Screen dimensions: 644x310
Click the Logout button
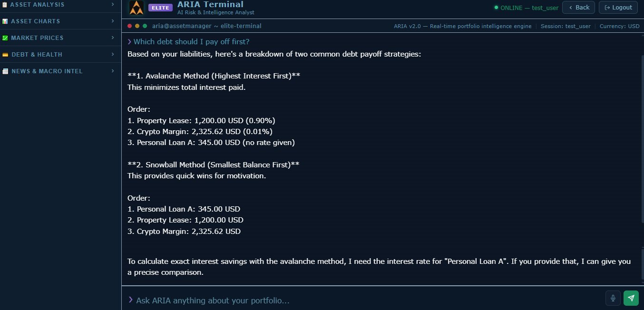pos(618,8)
